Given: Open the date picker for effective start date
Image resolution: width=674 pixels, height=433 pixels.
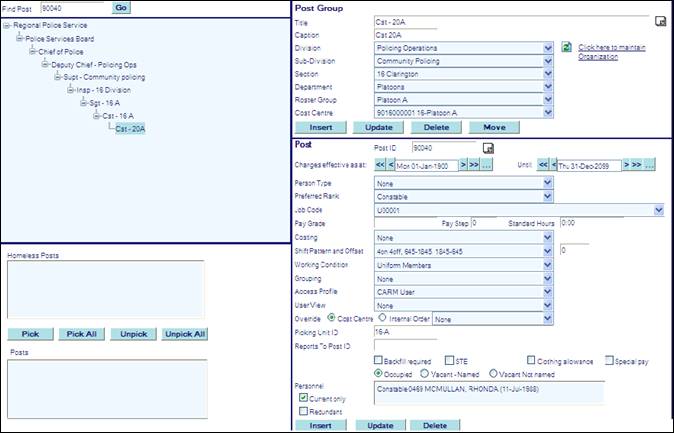Looking at the screenshot, I should pos(487,165).
